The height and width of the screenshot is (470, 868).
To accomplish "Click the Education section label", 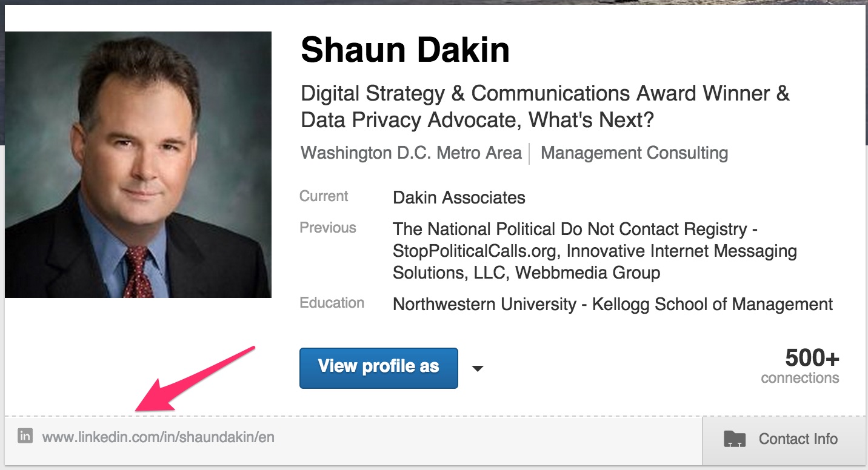I will click(332, 303).
